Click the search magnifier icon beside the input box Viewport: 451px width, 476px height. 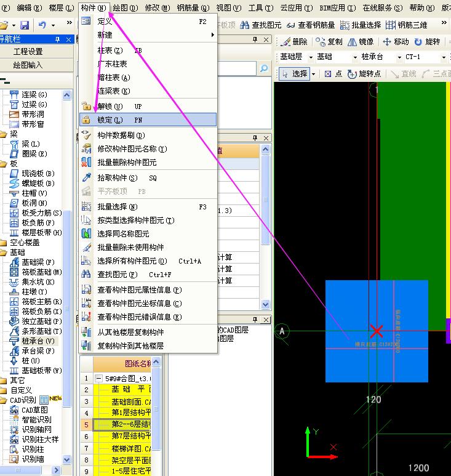(x=264, y=68)
